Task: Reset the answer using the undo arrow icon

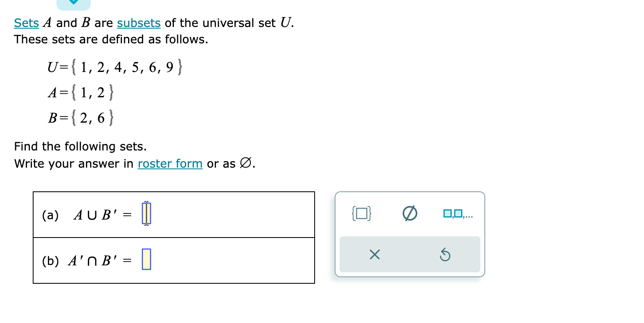Action: pos(445,255)
